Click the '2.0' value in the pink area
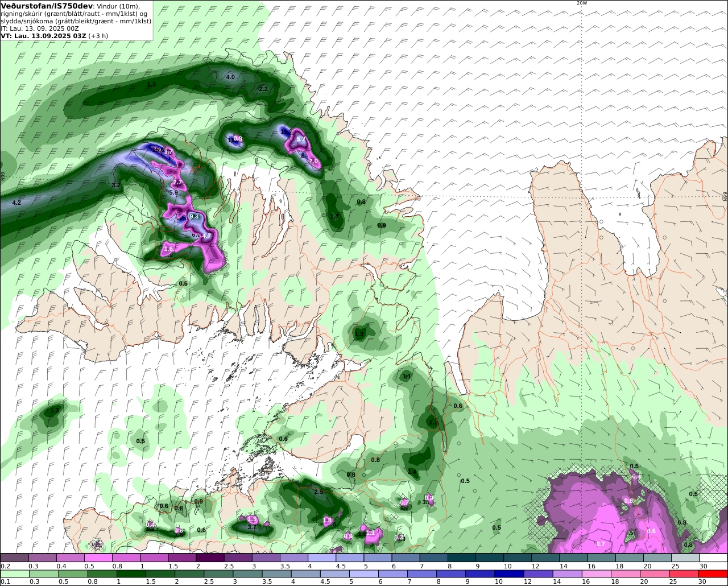 pos(313,162)
